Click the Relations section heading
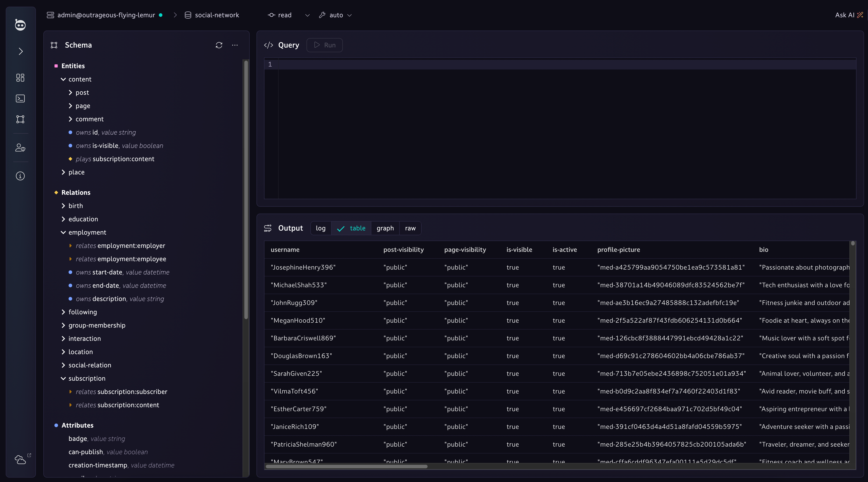This screenshot has width=868, height=482. point(76,192)
